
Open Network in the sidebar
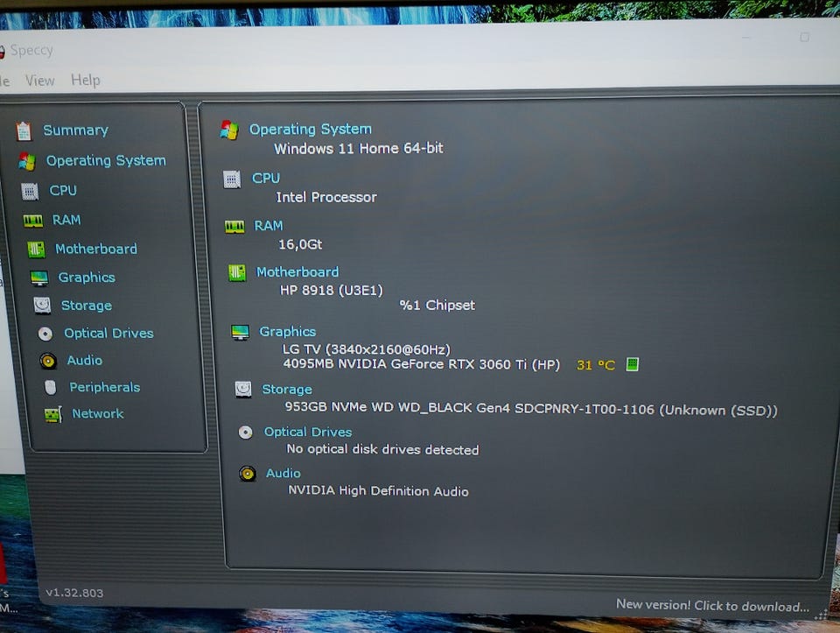[x=97, y=413]
